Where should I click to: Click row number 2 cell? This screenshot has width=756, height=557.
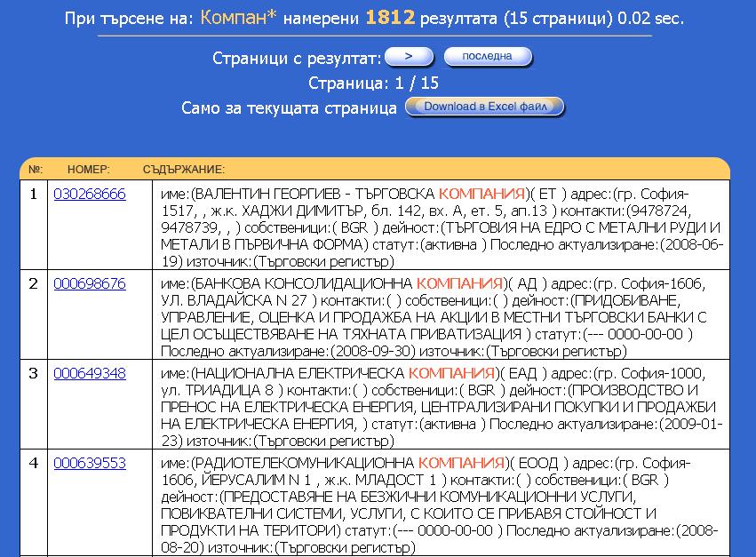tap(33, 314)
